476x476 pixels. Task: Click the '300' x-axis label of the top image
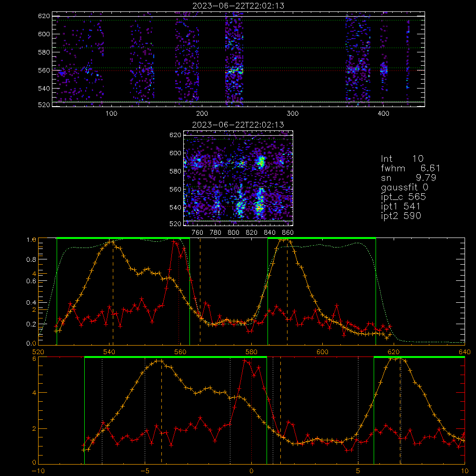[x=293, y=114]
